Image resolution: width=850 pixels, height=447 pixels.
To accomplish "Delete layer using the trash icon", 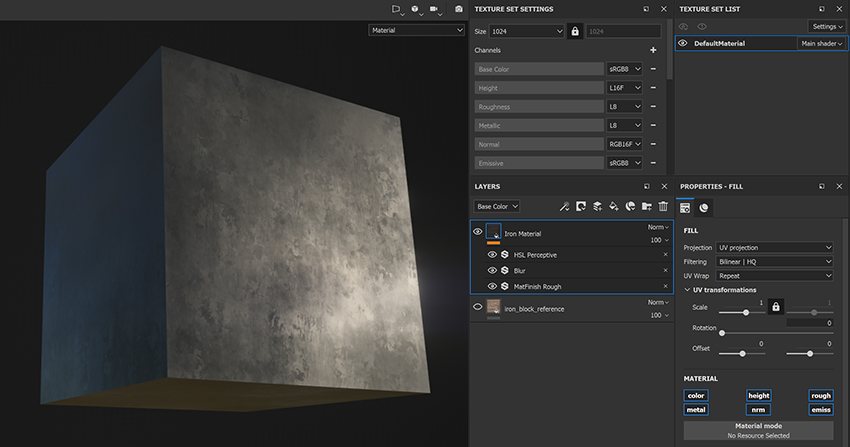I will click(x=662, y=206).
